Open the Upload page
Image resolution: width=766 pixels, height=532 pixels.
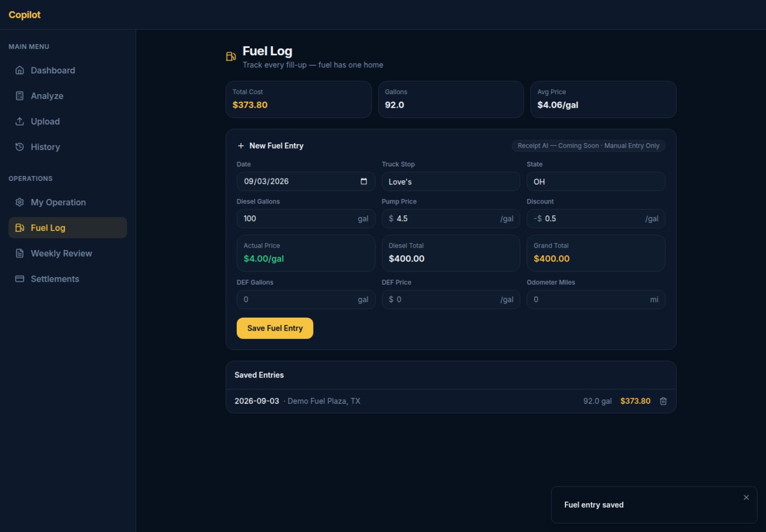coord(68,121)
